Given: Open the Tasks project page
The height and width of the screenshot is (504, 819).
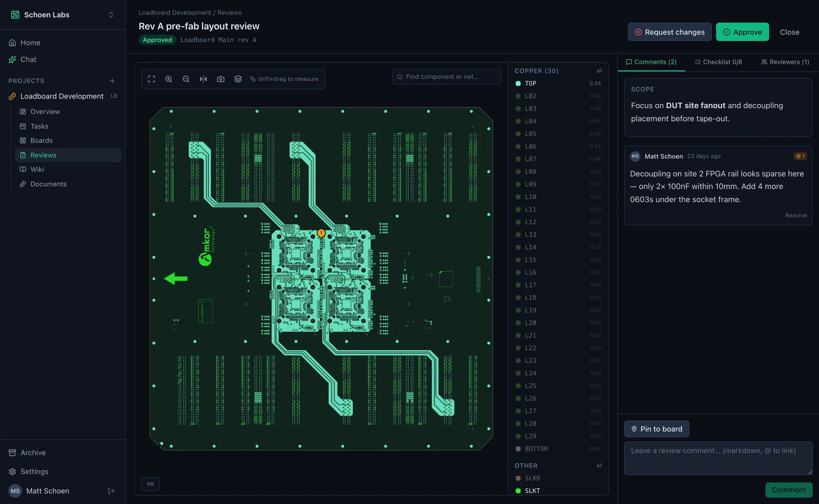Looking at the screenshot, I should (x=68, y=126).
